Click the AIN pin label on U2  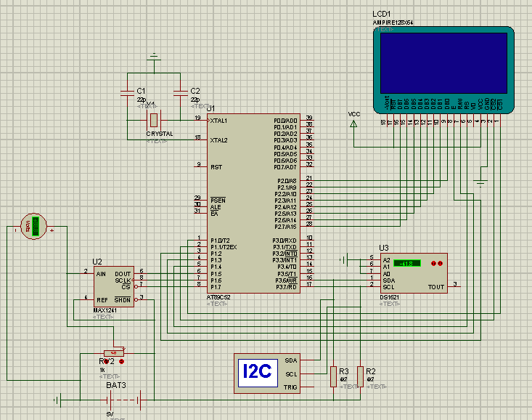pos(101,274)
